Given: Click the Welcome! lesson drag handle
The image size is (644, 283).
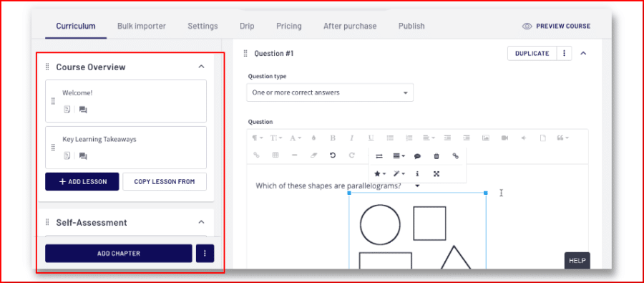Looking at the screenshot, I should [x=53, y=101].
